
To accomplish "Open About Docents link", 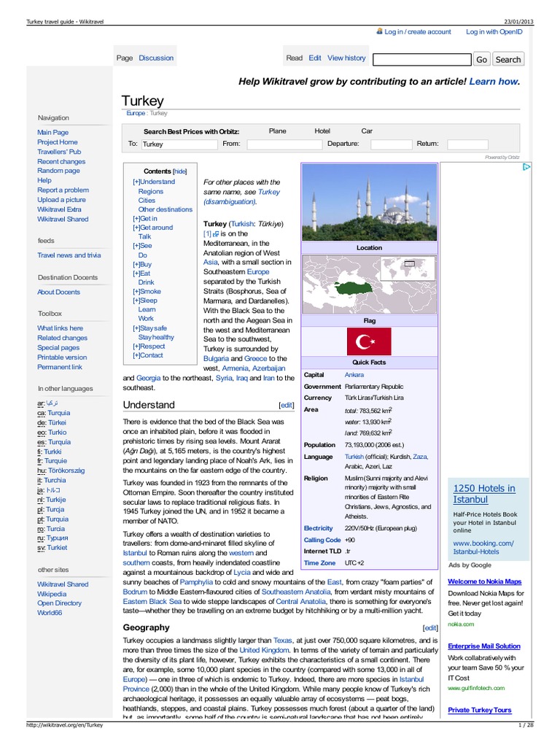I will coord(58,292).
